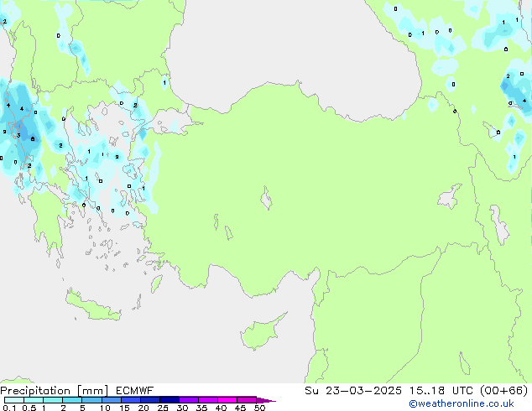The width and height of the screenshot is (532, 411).
Task: Click the 20–25 mm legend swatch
Action: (x=150, y=400)
